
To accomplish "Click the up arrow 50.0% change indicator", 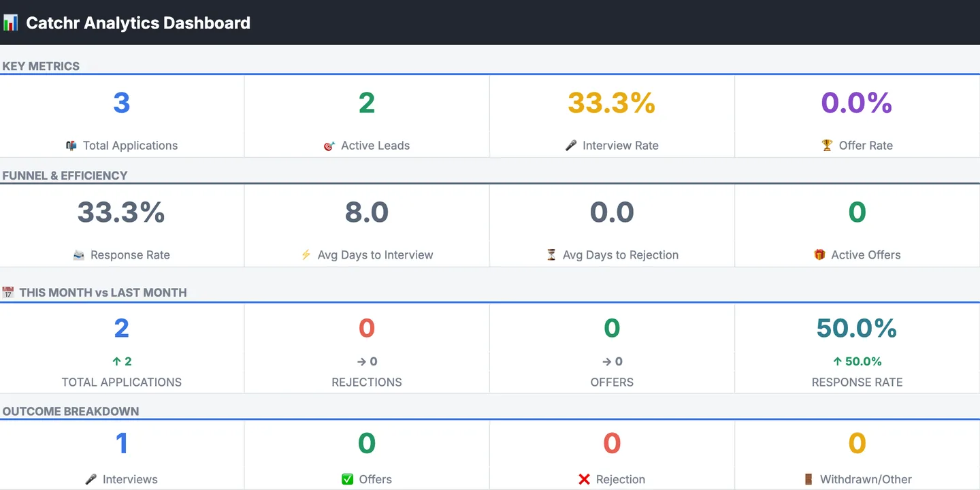I will 857,361.
